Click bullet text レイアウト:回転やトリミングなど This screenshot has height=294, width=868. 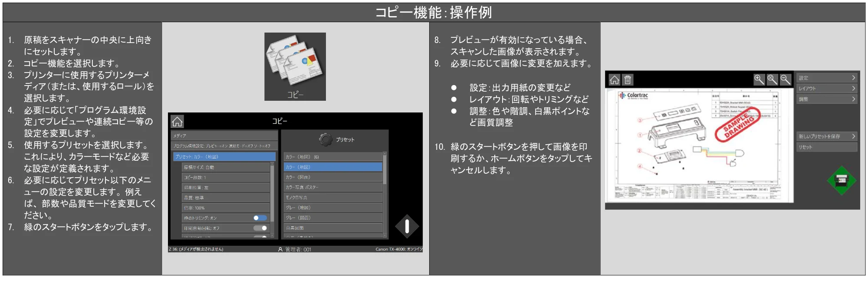tap(529, 99)
